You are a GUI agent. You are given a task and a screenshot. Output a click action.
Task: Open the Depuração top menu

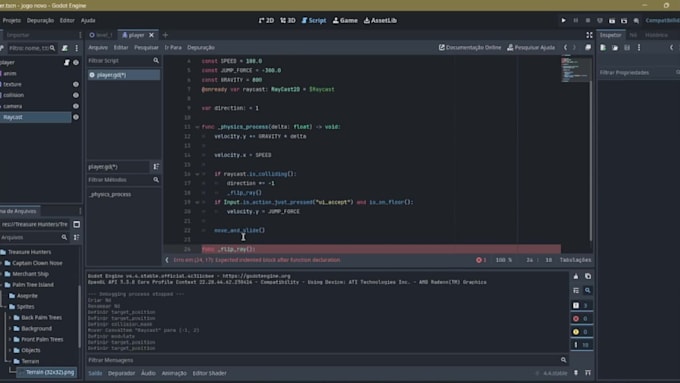coord(40,20)
